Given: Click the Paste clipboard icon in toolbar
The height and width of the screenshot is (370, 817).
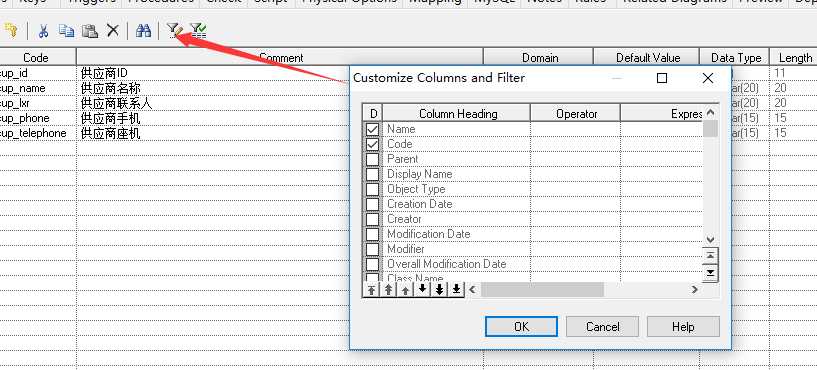Looking at the screenshot, I should [90, 31].
